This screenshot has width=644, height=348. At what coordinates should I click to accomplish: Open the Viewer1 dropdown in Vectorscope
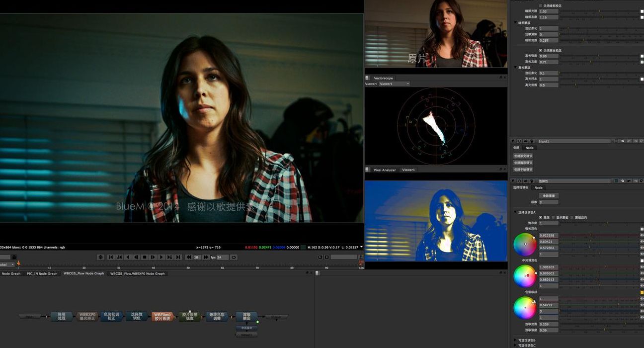pos(394,84)
